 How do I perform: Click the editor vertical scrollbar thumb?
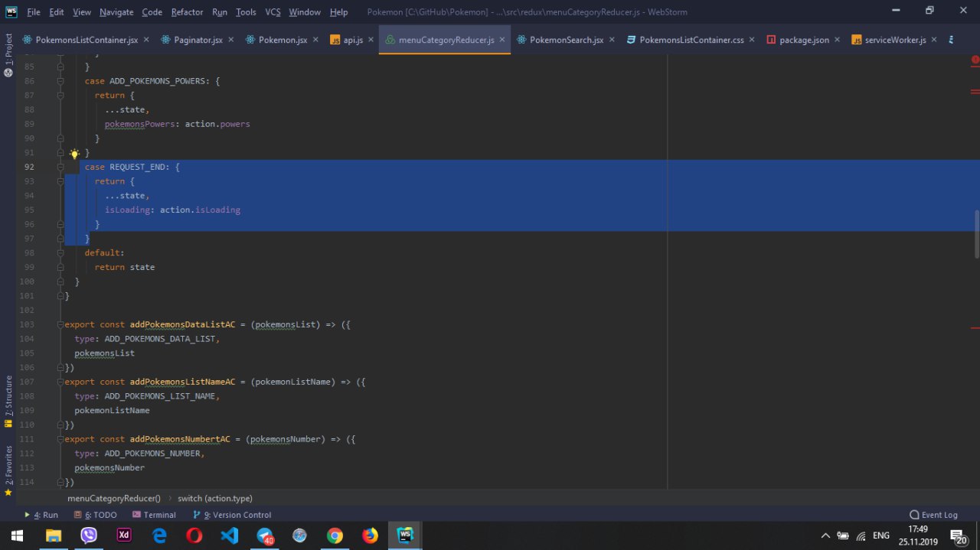[x=976, y=233]
